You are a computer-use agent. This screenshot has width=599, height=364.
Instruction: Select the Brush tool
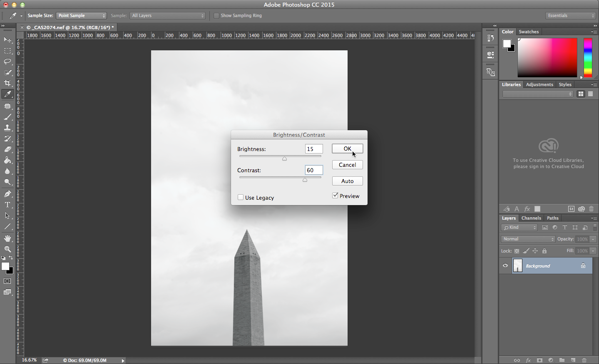7,117
